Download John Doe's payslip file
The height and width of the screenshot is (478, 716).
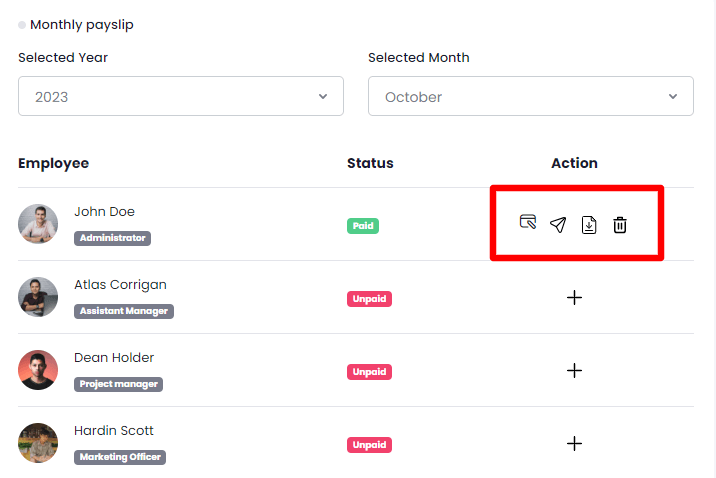(x=589, y=225)
